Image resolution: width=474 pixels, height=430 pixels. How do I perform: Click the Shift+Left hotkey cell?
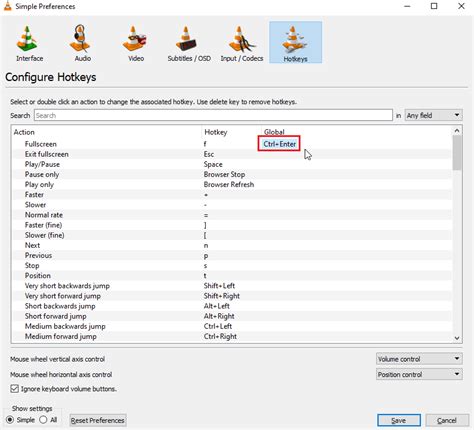[x=219, y=286]
